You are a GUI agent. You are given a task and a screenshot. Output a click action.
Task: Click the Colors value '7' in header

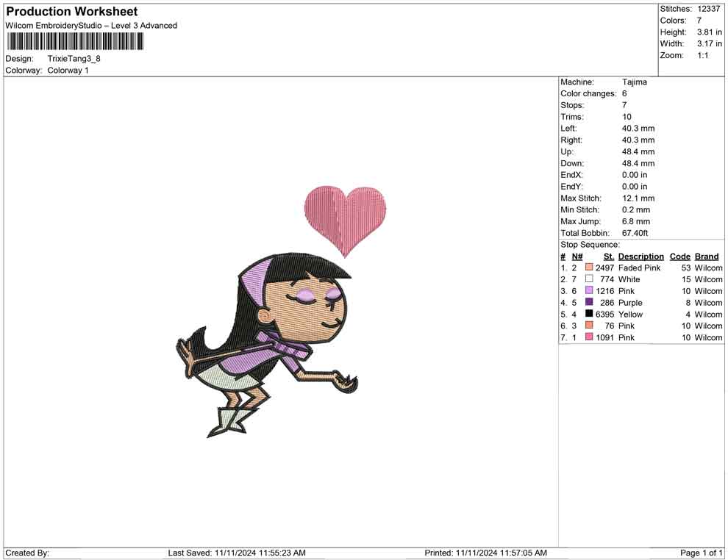[699, 21]
